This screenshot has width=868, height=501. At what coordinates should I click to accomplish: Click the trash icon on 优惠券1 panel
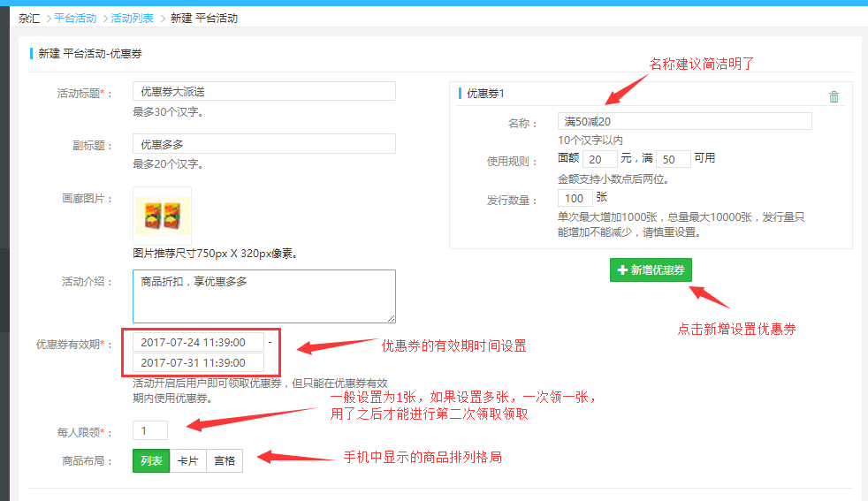(x=834, y=97)
